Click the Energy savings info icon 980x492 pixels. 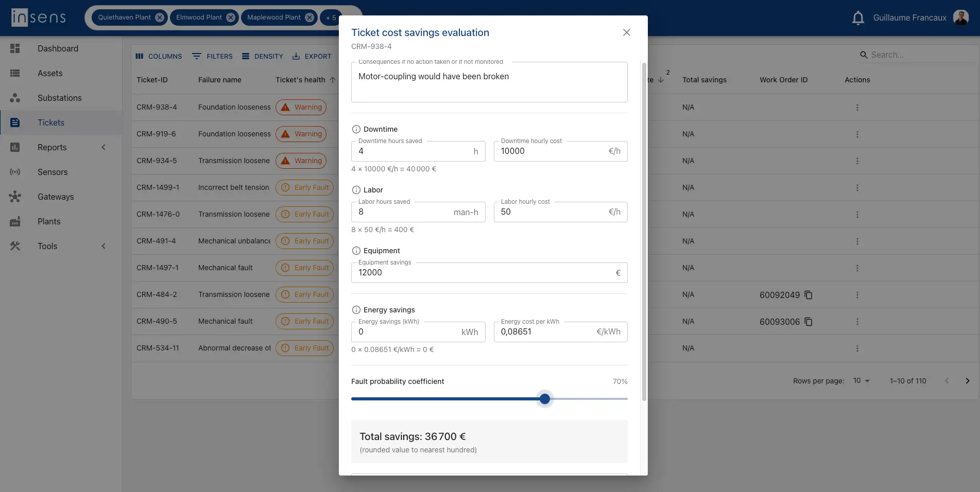click(356, 310)
